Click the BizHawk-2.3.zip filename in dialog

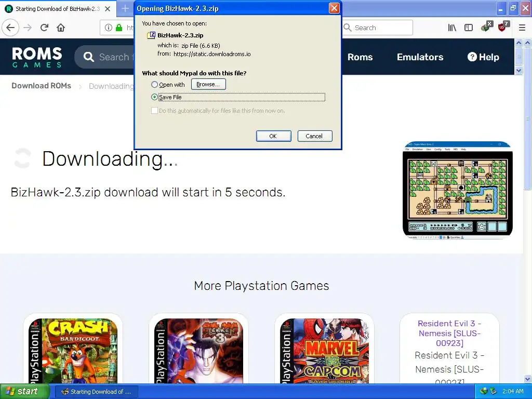click(x=180, y=35)
